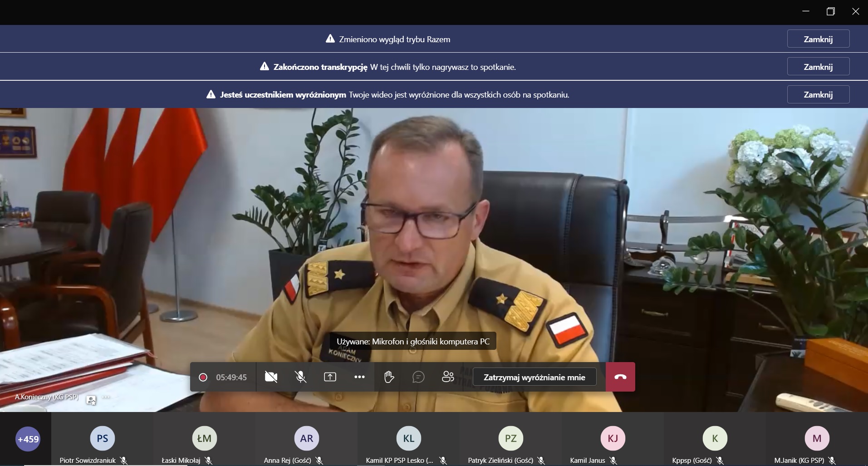Select the Anna Rej participant tile
This screenshot has width=868, height=466.
[x=306, y=439]
